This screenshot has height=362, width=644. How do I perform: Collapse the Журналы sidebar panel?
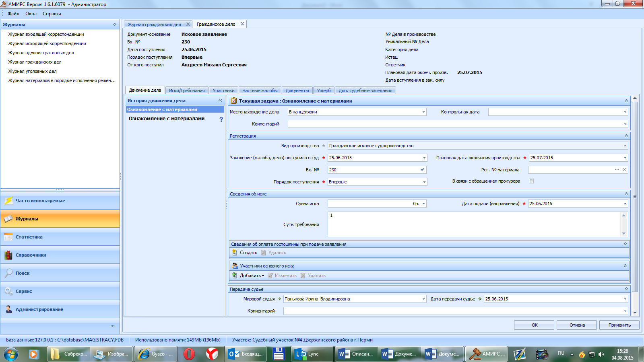pyautogui.click(x=115, y=25)
